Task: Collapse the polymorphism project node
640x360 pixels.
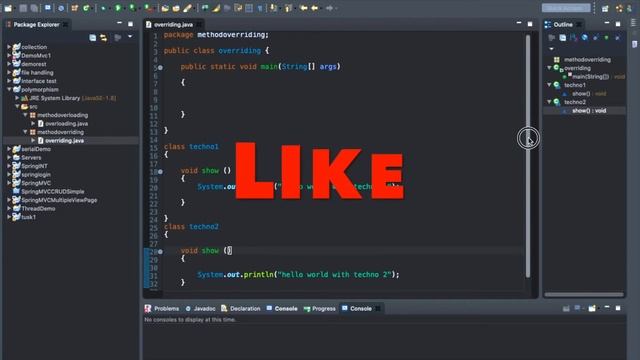Action: point(9,89)
